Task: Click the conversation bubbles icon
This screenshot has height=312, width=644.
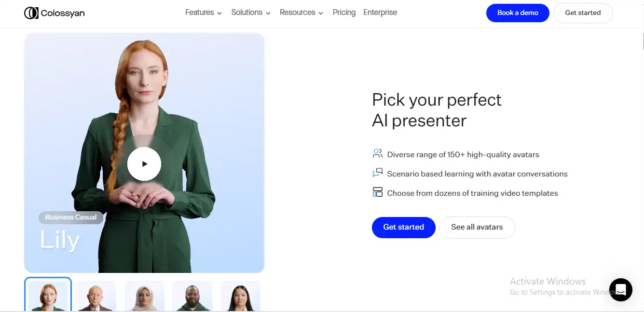Action: click(x=377, y=173)
